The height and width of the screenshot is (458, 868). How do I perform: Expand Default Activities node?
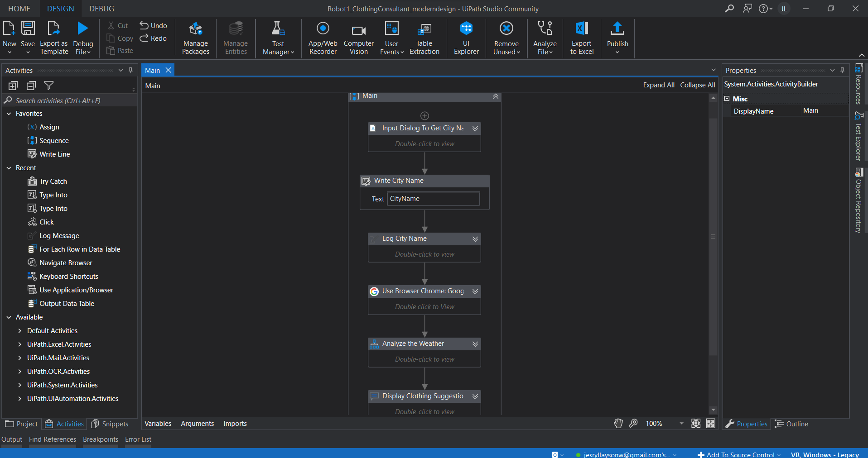(x=19, y=331)
